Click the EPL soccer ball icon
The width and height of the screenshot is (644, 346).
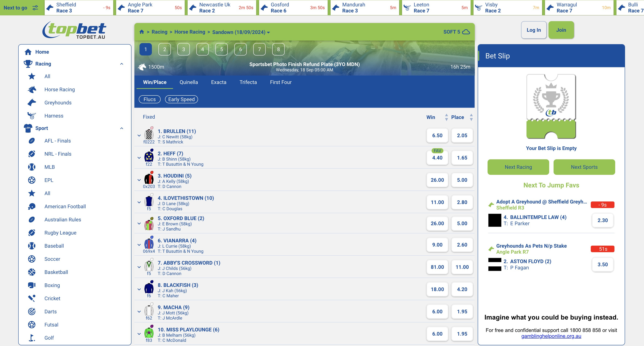pos(32,180)
